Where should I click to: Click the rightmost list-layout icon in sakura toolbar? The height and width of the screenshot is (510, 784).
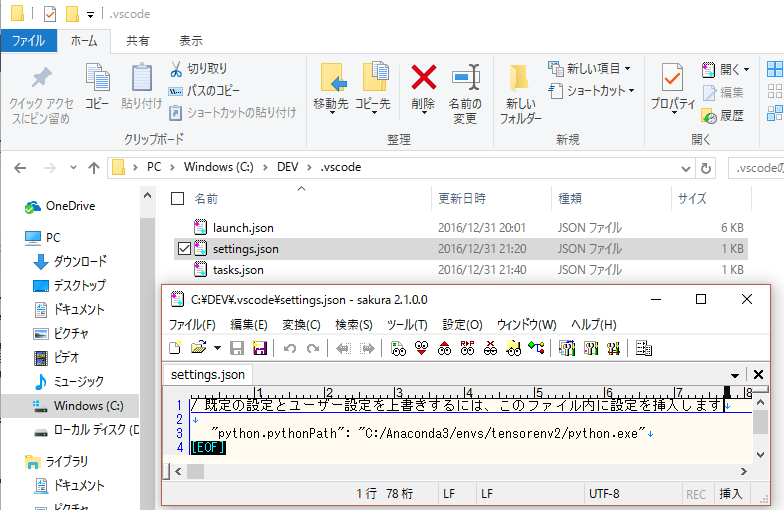[x=644, y=348]
